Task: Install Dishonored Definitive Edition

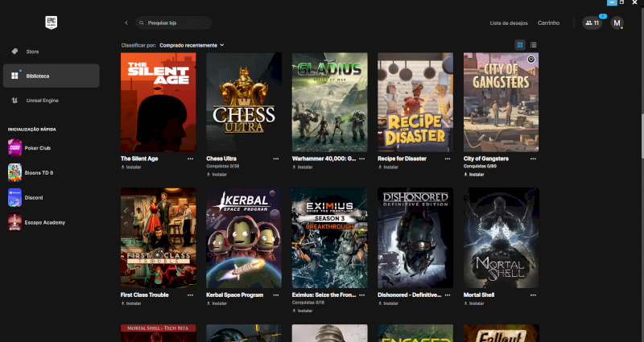Action: coord(388,303)
